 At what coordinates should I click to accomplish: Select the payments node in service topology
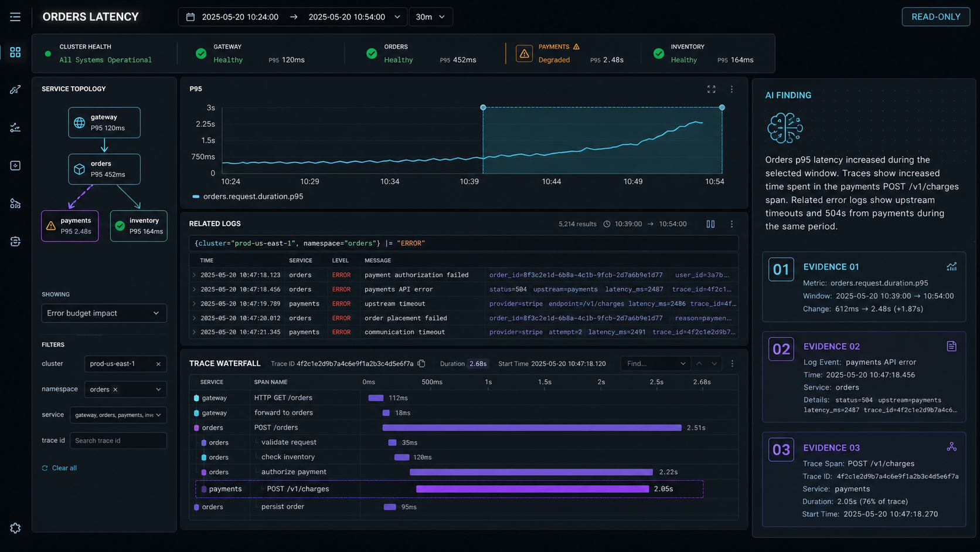pos(70,226)
